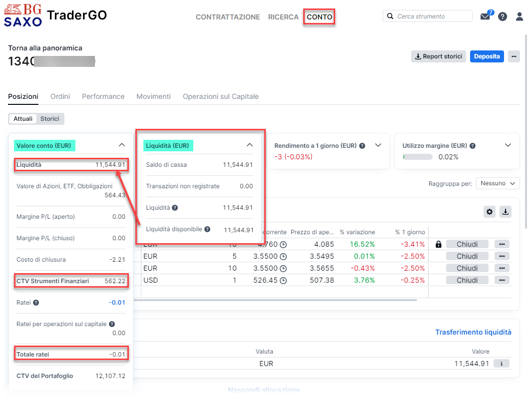Switch to Storici positions view
This screenshot has width=532, height=396.
(49, 119)
